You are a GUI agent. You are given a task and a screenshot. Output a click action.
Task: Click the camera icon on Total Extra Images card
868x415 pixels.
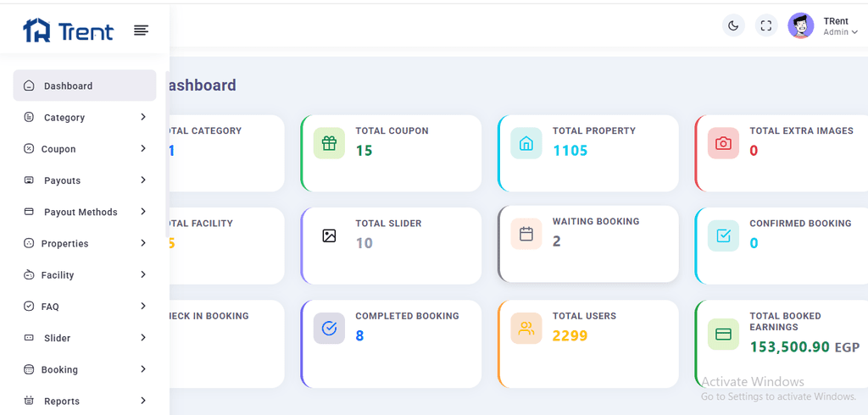pyautogui.click(x=723, y=143)
